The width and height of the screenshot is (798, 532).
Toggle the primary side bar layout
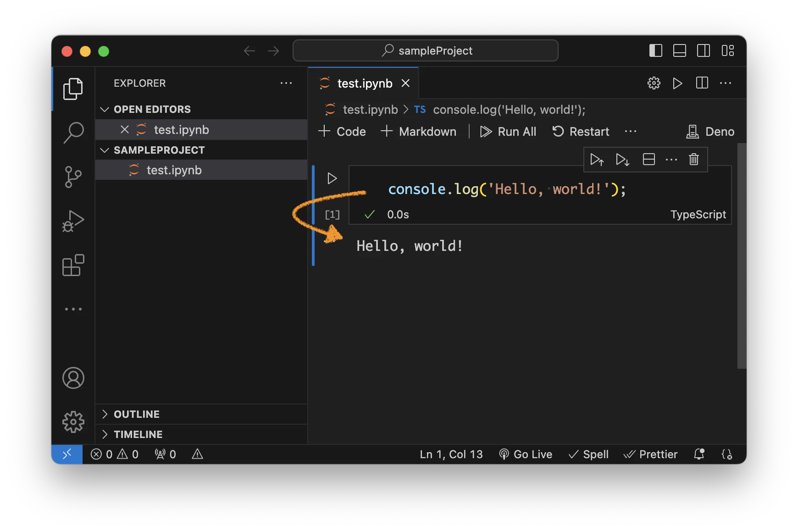pyautogui.click(x=656, y=50)
